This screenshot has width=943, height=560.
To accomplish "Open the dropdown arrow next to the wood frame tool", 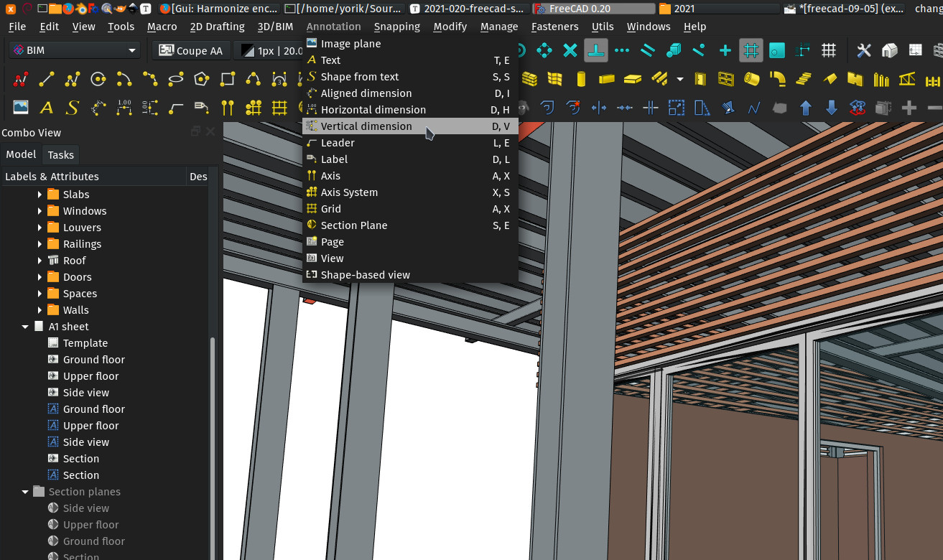I will coord(679,79).
